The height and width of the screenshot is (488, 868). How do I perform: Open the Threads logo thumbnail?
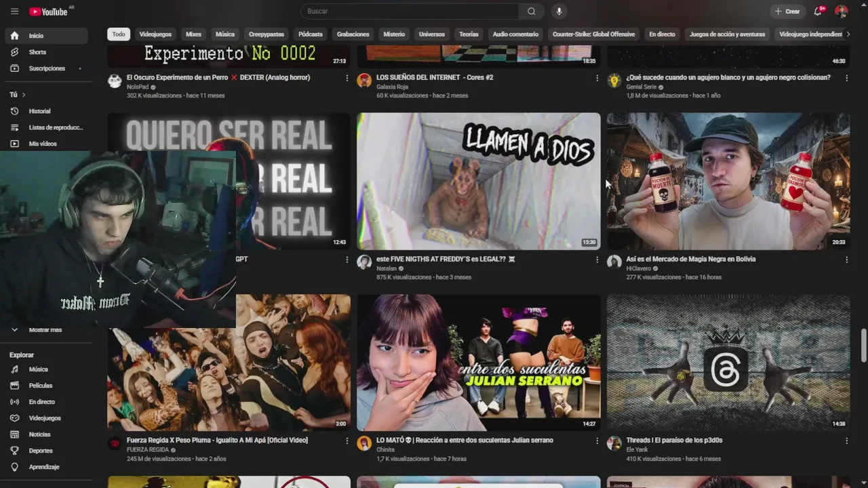coord(728,363)
